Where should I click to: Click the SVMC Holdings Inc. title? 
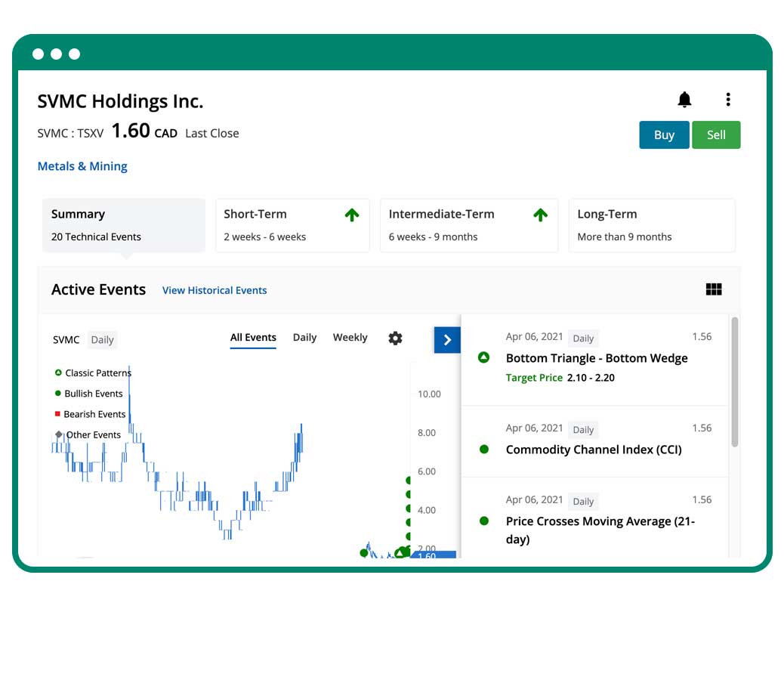click(121, 101)
